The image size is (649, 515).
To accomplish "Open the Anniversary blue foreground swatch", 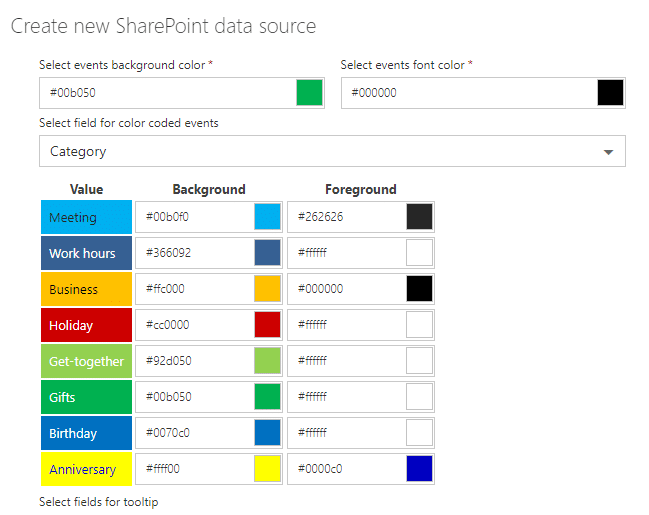I will tap(420, 469).
